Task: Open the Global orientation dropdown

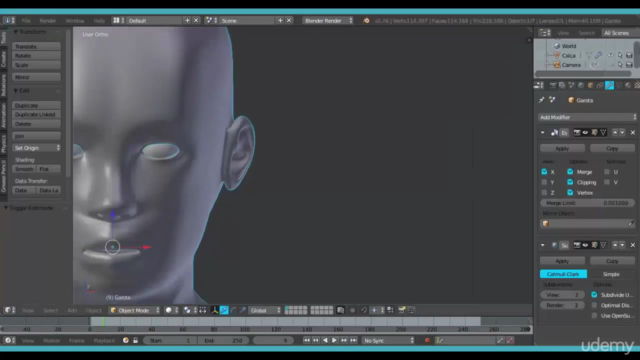Action: (x=265, y=311)
